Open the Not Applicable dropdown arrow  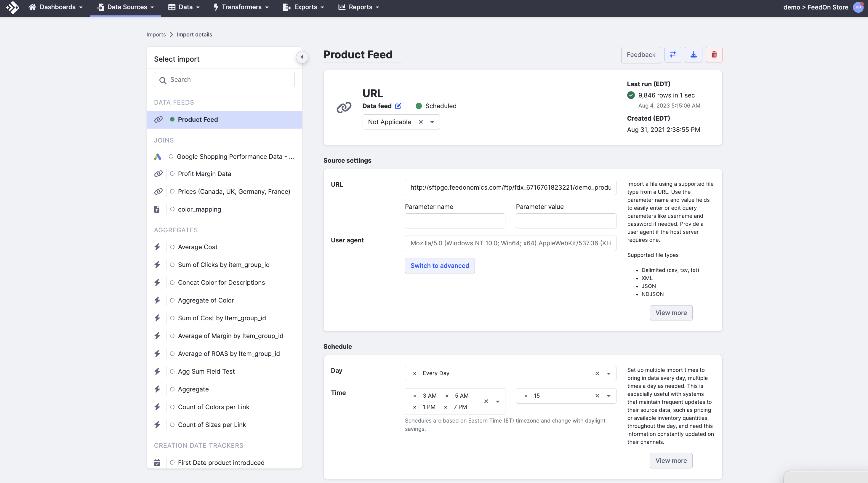[x=432, y=122]
